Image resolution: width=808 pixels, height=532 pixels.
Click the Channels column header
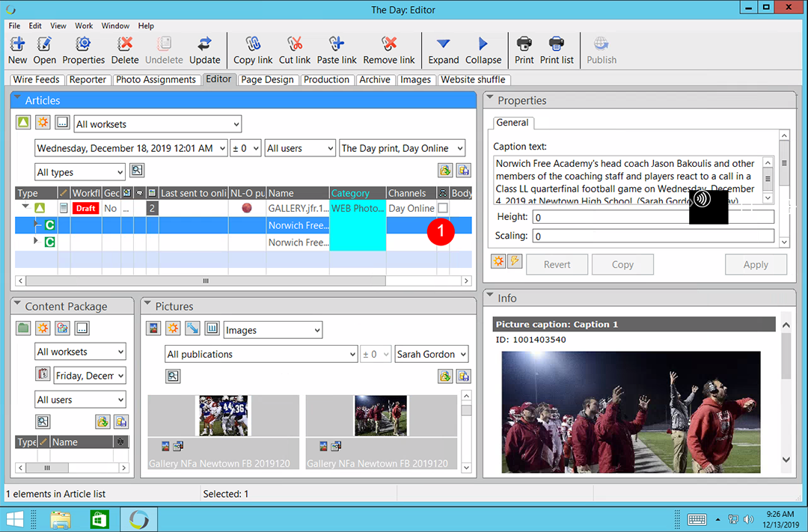[411, 193]
